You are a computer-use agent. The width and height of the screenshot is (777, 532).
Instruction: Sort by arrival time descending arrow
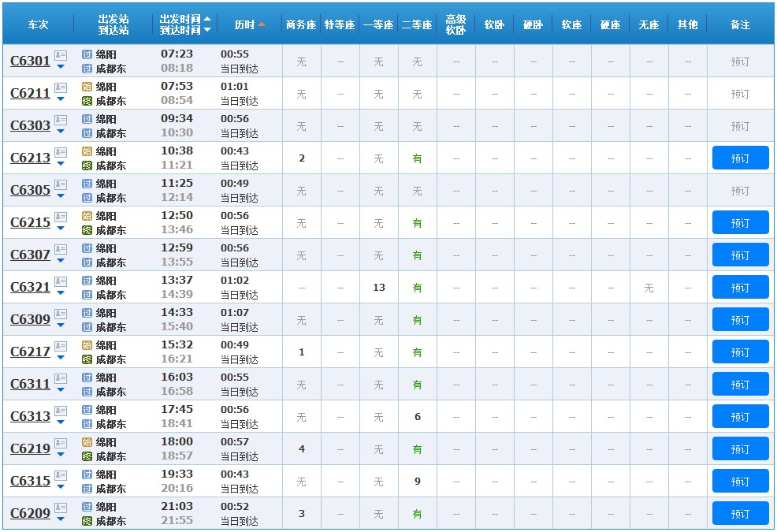(207, 30)
